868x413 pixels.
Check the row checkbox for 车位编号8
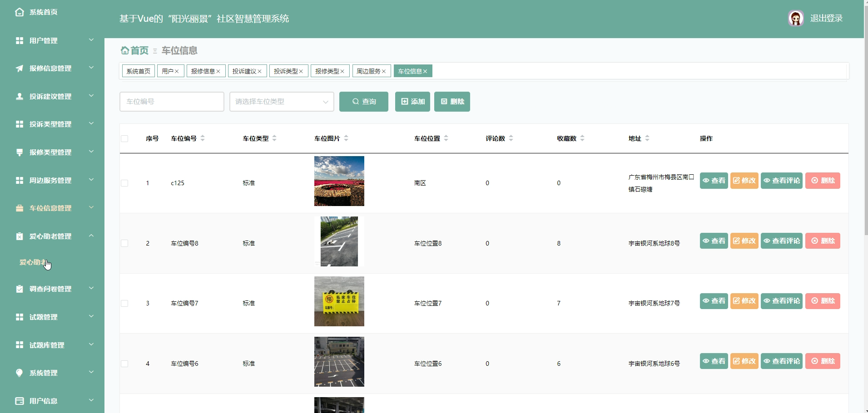(x=124, y=243)
